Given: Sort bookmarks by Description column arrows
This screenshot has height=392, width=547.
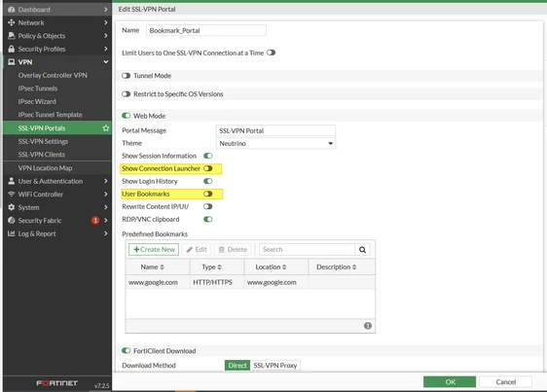Looking at the screenshot, I should click(x=354, y=267).
